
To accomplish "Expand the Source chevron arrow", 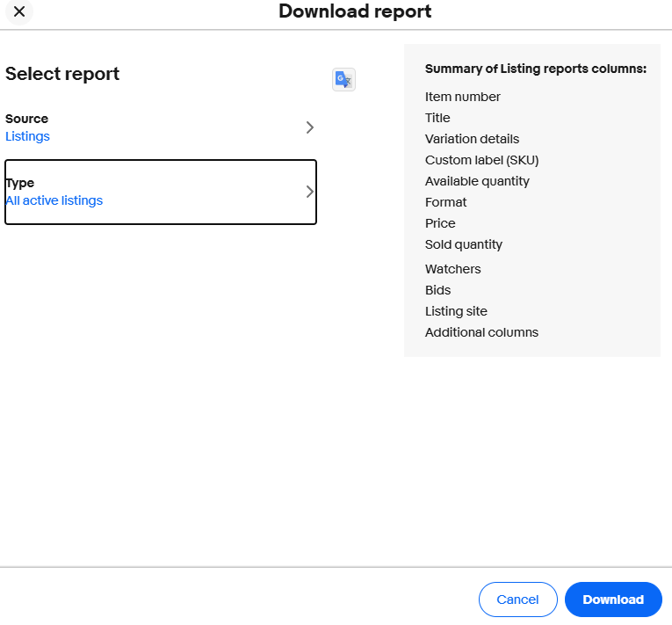I will pos(309,127).
